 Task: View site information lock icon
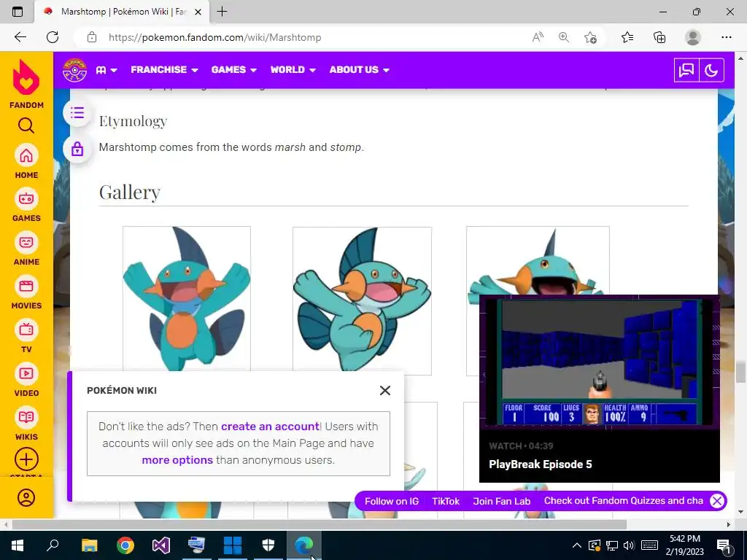[x=92, y=37]
